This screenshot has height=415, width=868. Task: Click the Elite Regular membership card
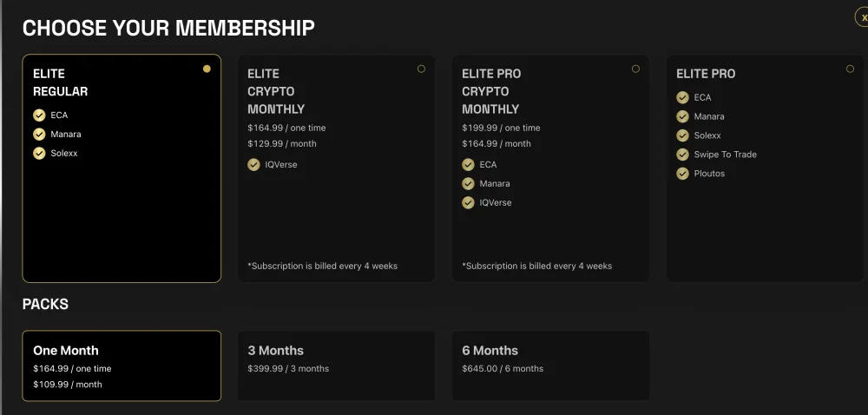point(122,168)
